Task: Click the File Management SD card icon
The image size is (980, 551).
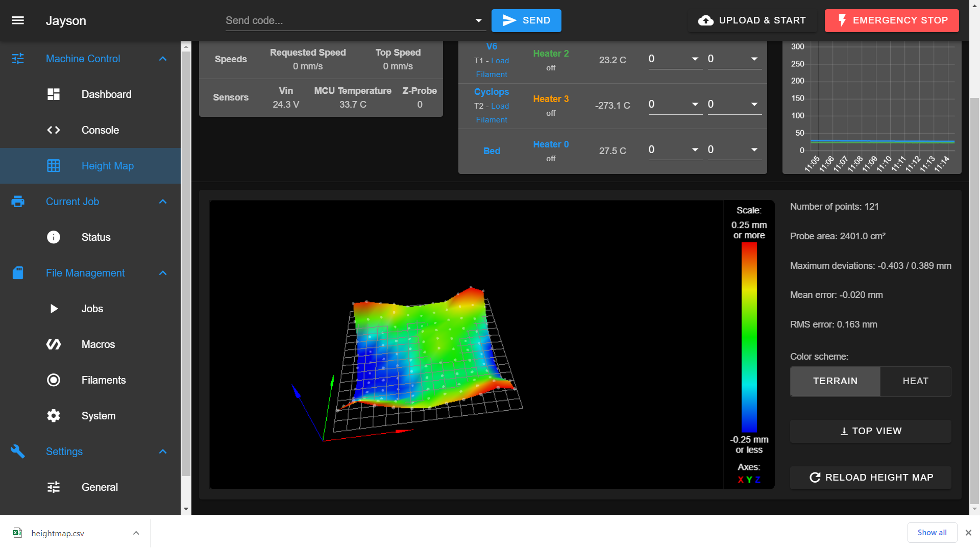Action: pos(18,273)
